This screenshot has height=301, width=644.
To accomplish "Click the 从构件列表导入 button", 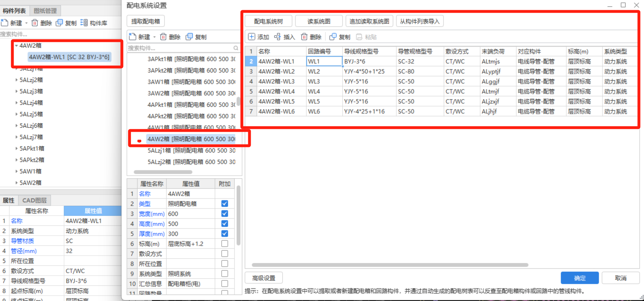I will pyautogui.click(x=420, y=21).
